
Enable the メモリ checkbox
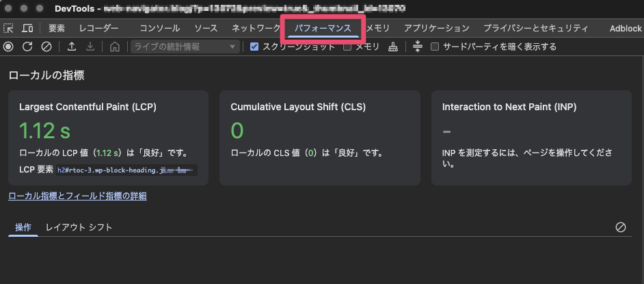click(x=347, y=47)
